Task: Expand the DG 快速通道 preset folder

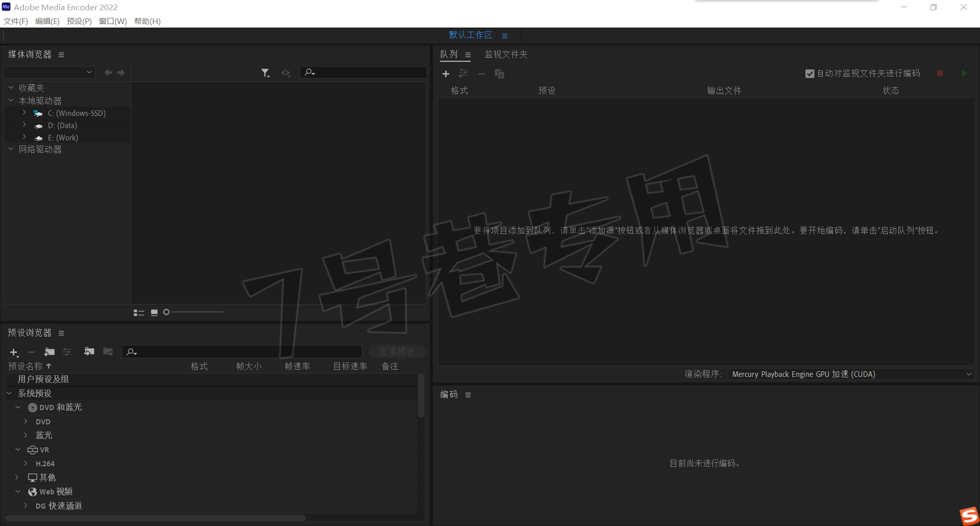Action: pyautogui.click(x=26, y=506)
